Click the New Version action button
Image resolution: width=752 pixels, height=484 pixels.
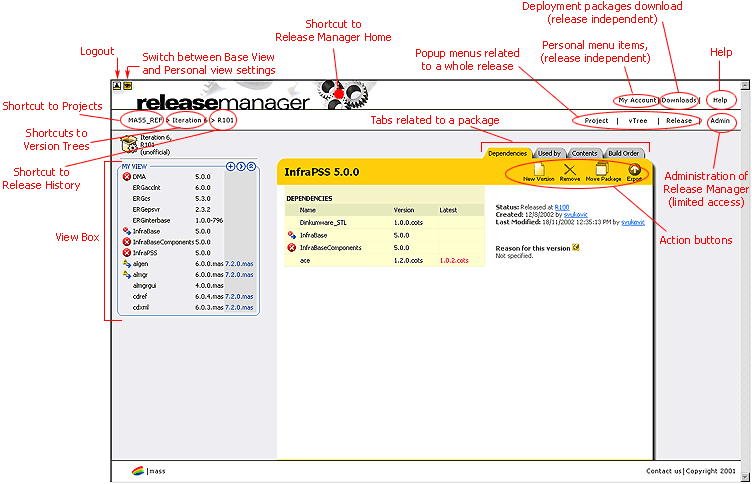pos(538,171)
